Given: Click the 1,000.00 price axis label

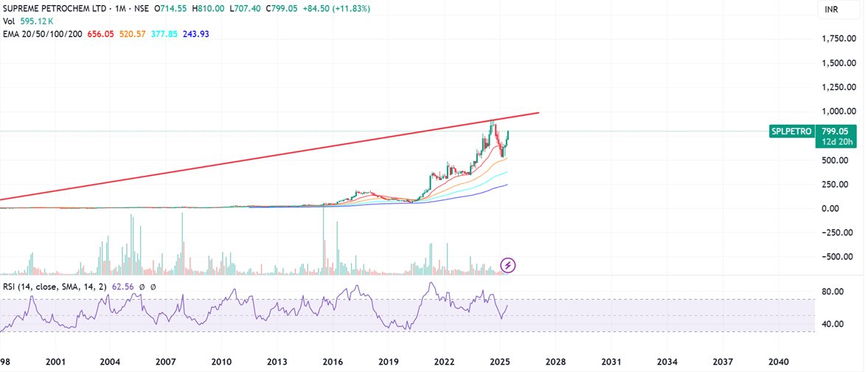Looking at the screenshot, I should pyautogui.click(x=841, y=111).
